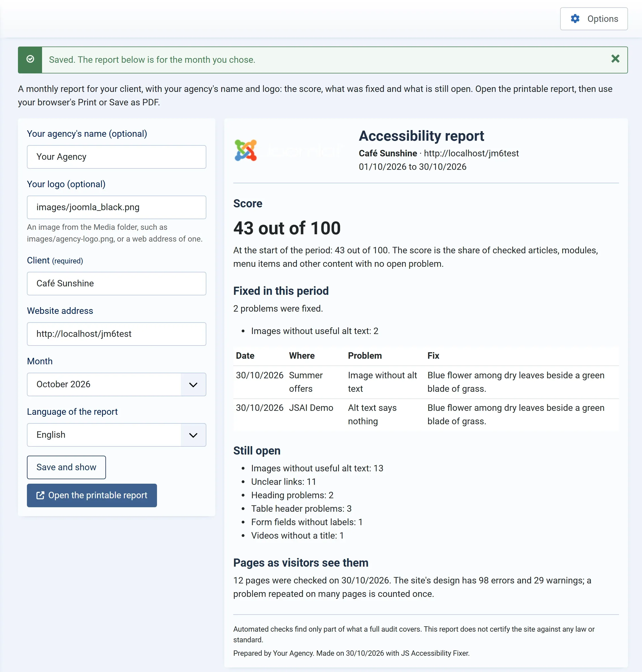This screenshot has height=672, width=642.
Task: Click the date range 01/10/2026 to 30/10/2026
Action: click(412, 167)
